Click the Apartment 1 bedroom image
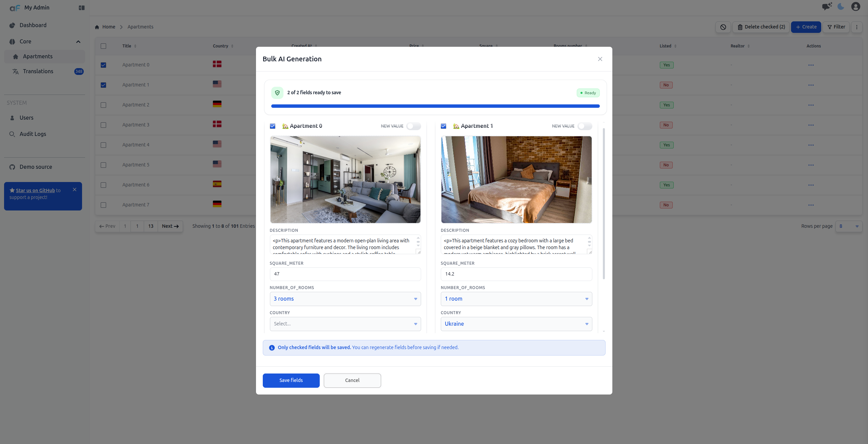This screenshot has height=444, width=868. click(516, 180)
